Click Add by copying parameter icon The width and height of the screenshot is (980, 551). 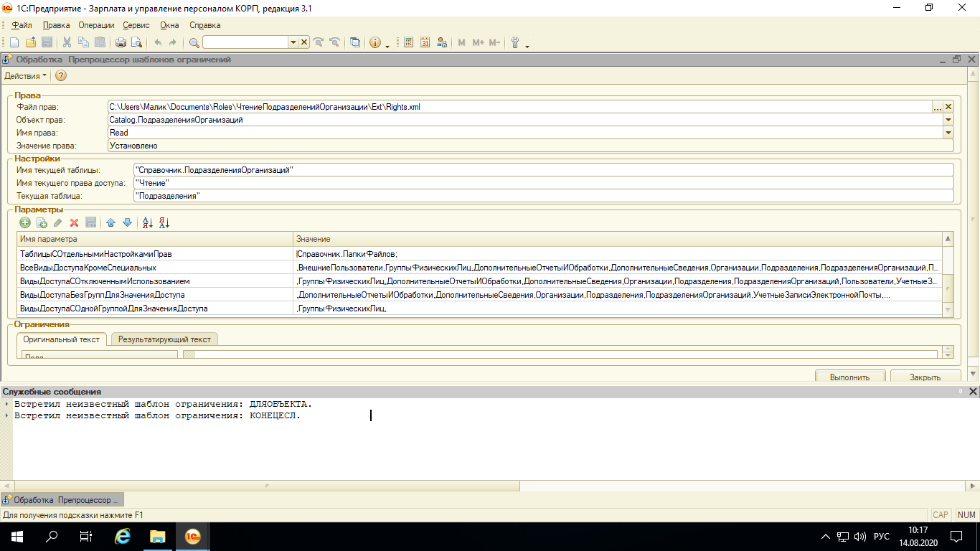[x=42, y=223]
